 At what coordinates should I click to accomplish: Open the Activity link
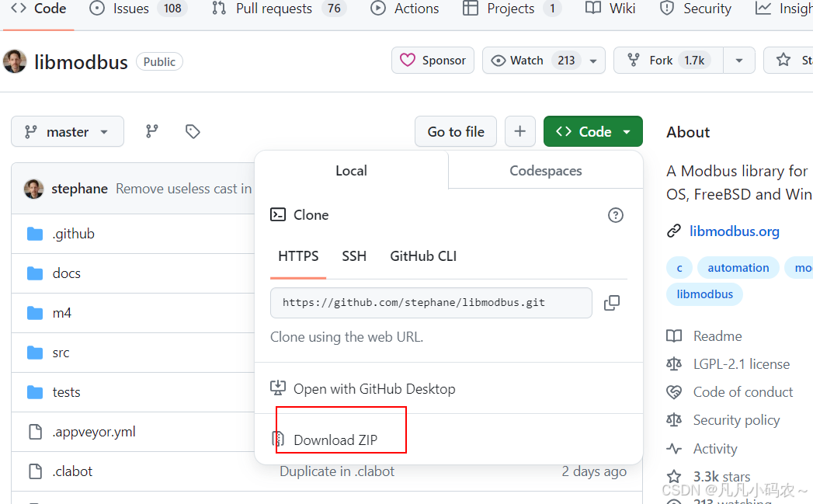715,449
